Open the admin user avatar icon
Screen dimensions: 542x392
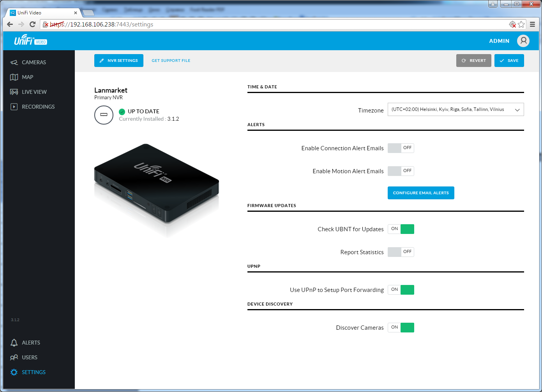point(523,41)
